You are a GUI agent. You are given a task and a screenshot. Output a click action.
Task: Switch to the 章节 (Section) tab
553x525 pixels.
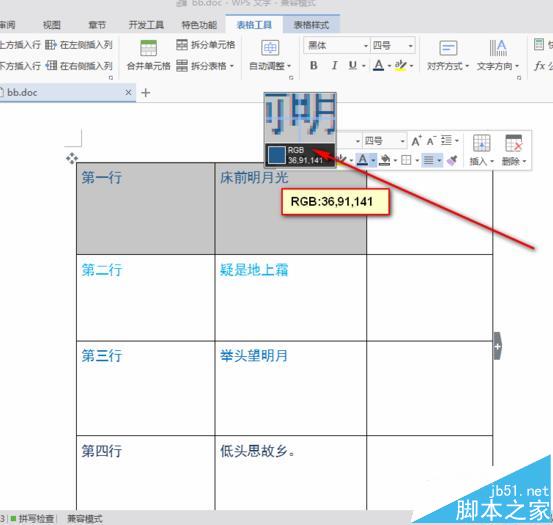coord(97,25)
